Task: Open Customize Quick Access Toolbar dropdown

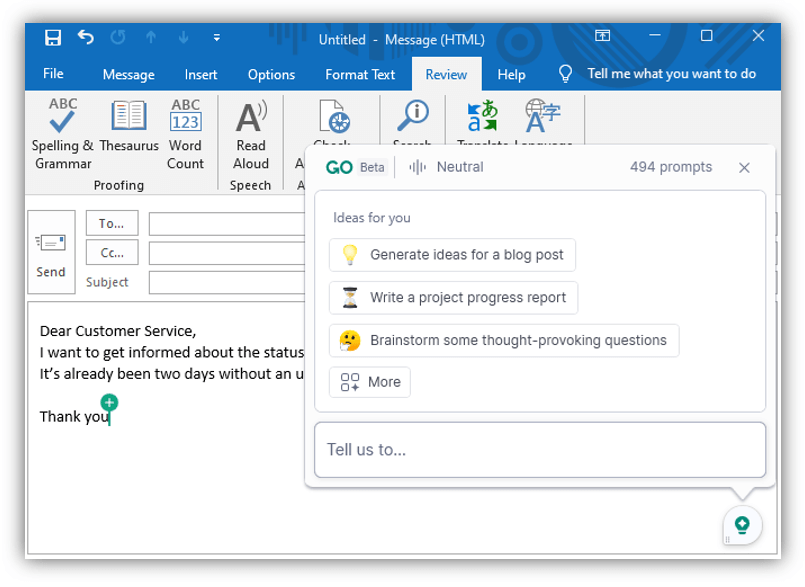Action: pyautogui.click(x=217, y=37)
